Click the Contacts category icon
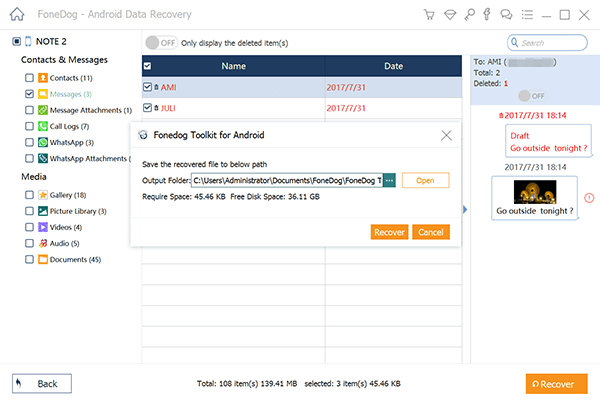 (x=43, y=78)
